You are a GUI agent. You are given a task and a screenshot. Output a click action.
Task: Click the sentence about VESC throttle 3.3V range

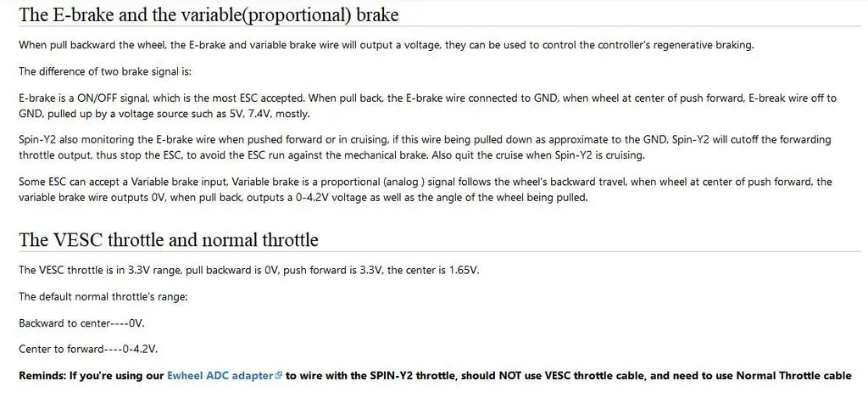click(x=249, y=271)
